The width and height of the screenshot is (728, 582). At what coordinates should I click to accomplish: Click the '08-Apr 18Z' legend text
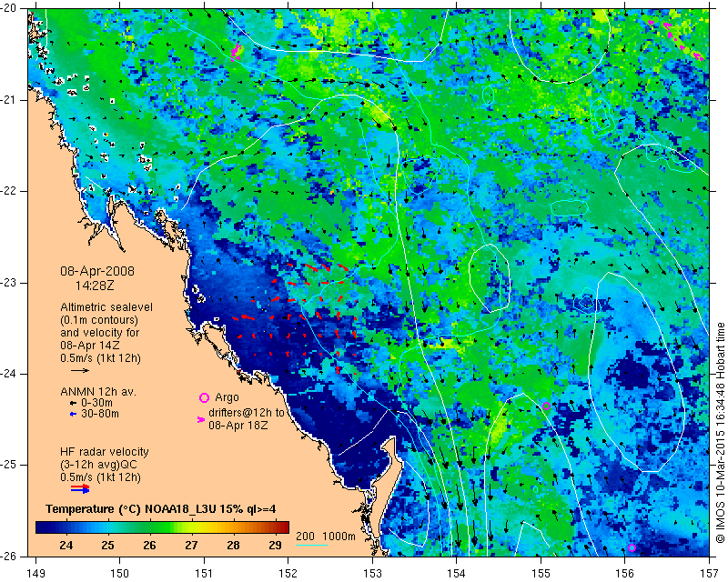coord(238,425)
